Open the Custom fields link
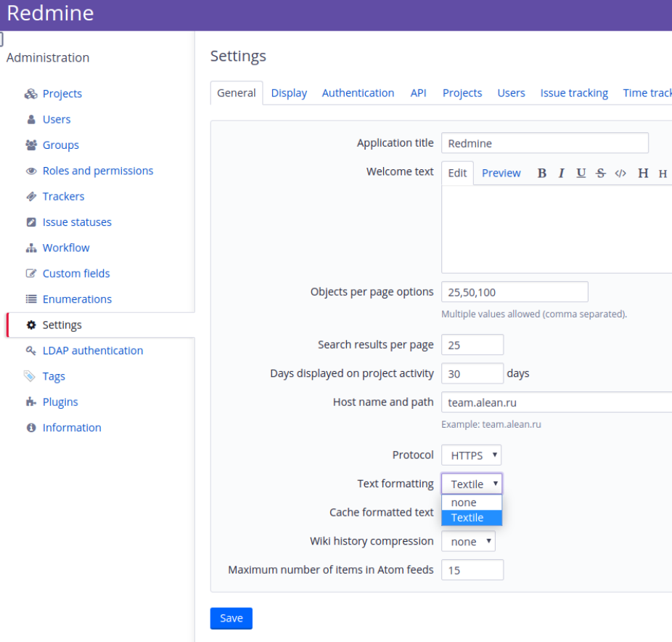Viewport: 672px width, 642px height. point(76,274)
